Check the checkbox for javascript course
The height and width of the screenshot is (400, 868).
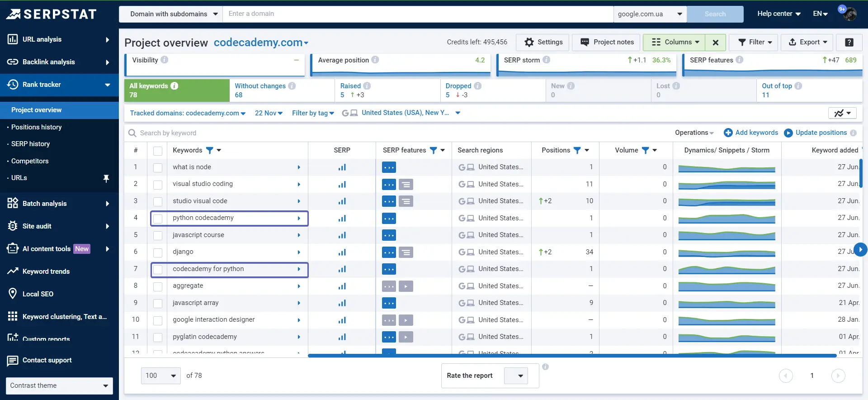click(x=158, y=236)
